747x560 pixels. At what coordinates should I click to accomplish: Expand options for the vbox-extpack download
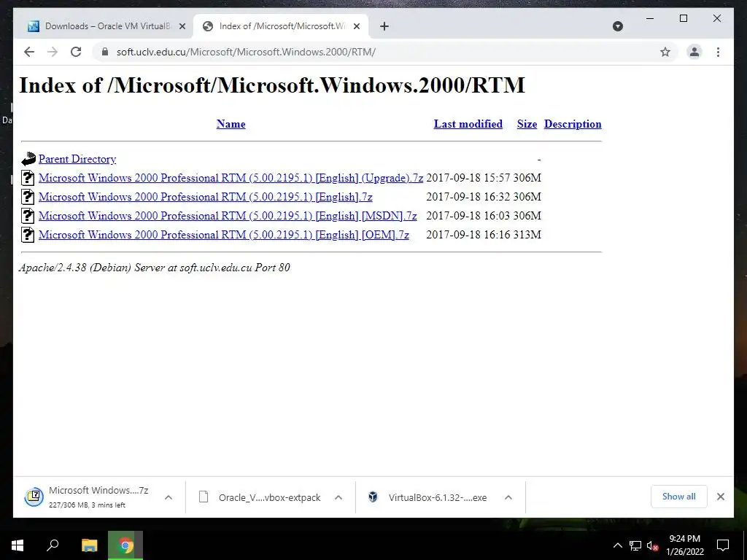tap(338, 497)
